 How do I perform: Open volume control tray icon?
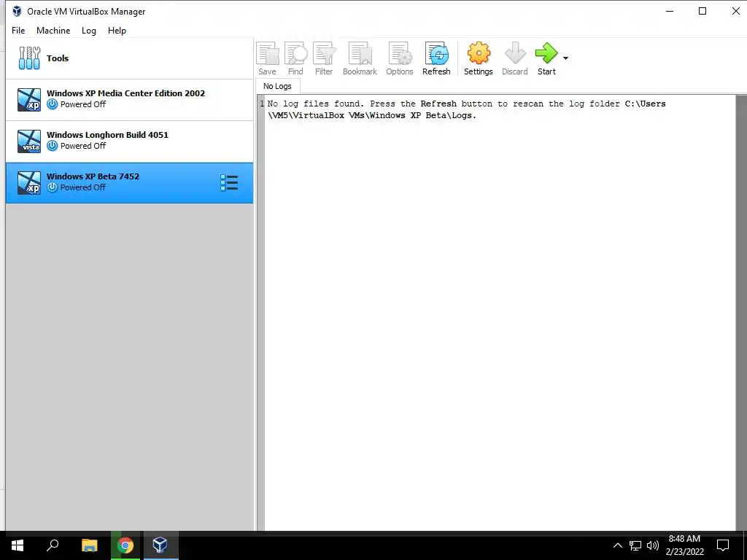pyautogui.click(x=653, y=545)
